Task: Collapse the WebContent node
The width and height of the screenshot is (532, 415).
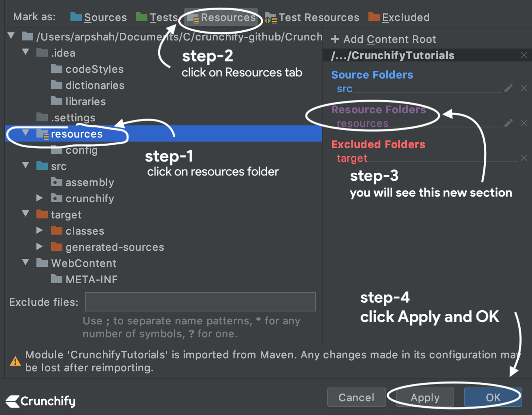Action: 26,262
